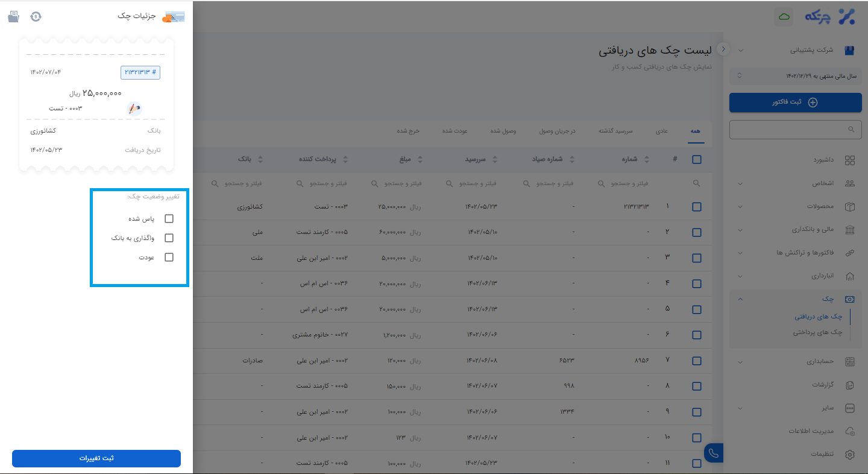Click the تنظیمات gear icon
Screen dimensions: 868x474
pyautogui.click(x=850, y=454)
